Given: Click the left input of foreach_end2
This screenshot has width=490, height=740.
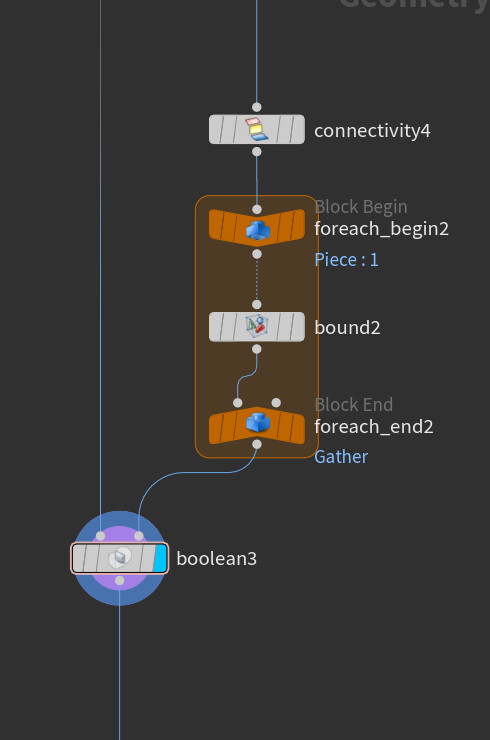Looking at the screenshot, I should click(238, 403).
